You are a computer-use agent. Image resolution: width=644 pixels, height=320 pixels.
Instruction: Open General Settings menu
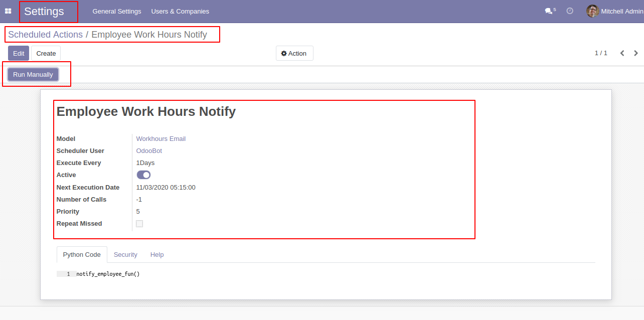(x=117, y=11)
